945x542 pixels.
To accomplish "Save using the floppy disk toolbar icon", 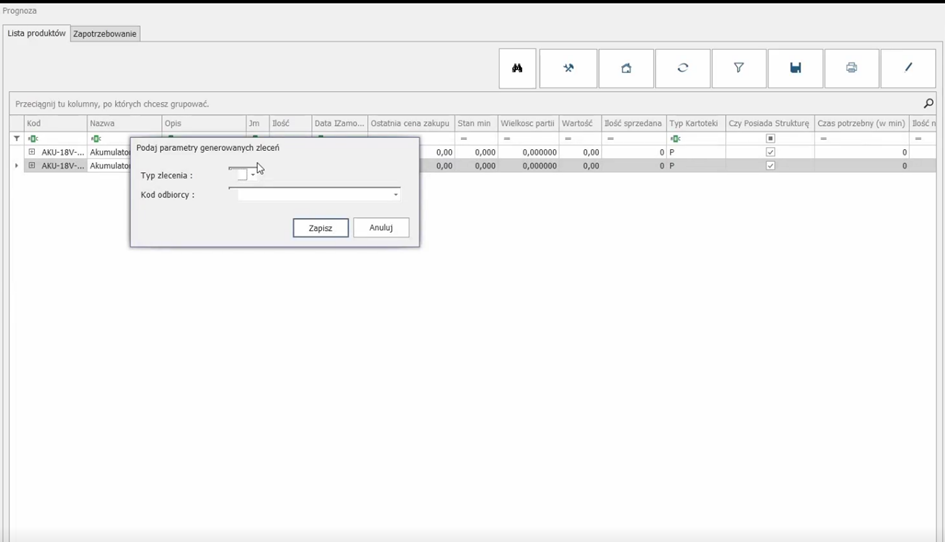I will click(795, 69).
